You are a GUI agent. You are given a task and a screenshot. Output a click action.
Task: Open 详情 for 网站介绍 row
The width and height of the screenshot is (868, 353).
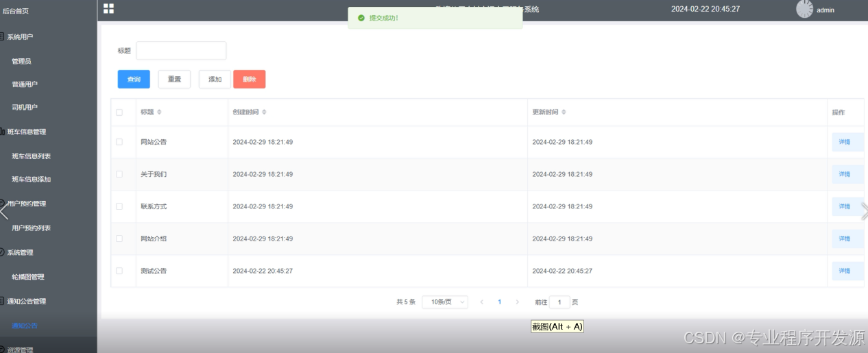point(846,239)
